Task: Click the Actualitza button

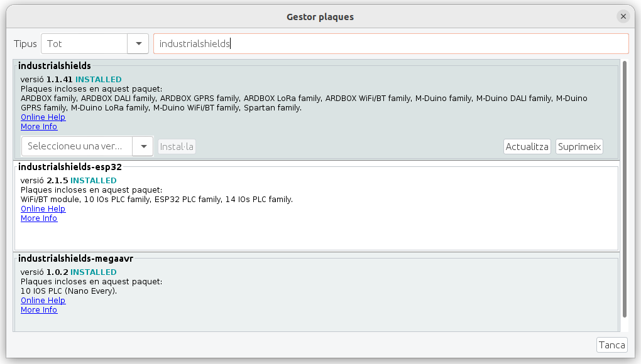Action: (527, 146)
